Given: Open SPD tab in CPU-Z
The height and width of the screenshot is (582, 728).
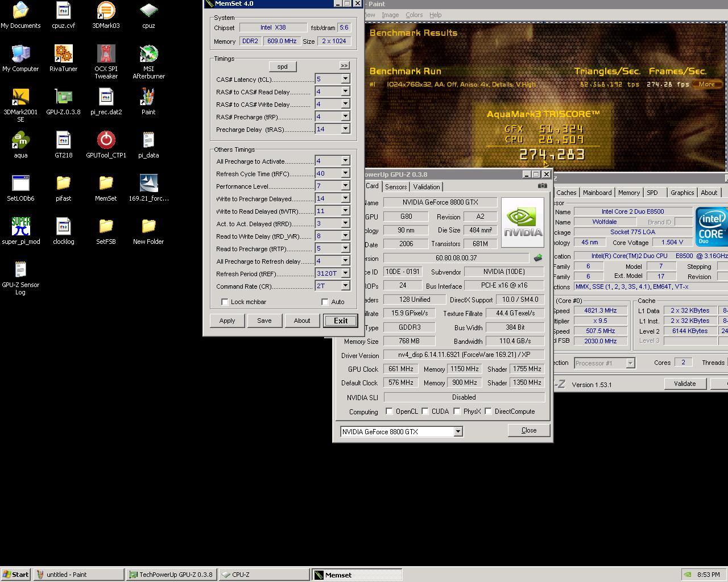Looking at the screenshot, I should [652, 193].
